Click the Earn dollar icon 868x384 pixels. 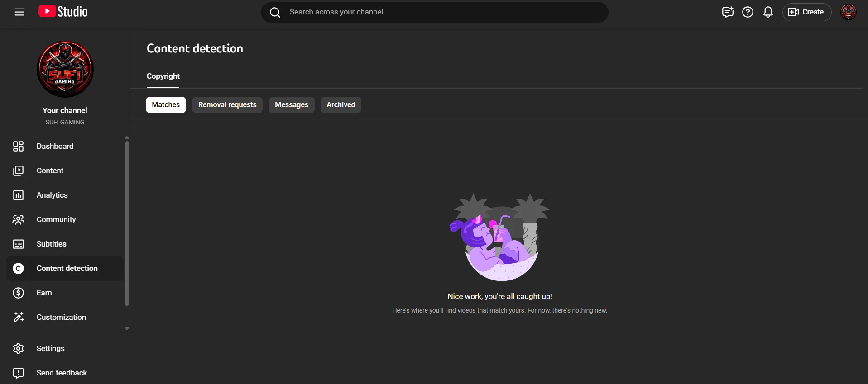[18, 293]
